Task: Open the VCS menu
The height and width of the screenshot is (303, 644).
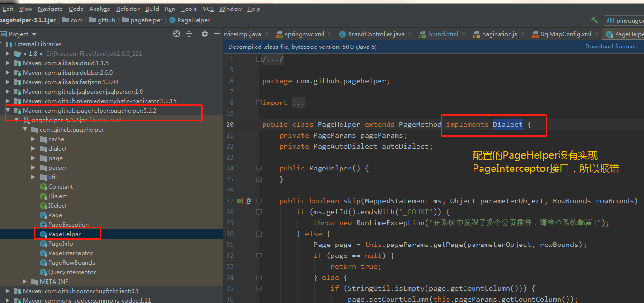Action: (x=208, y=9)
